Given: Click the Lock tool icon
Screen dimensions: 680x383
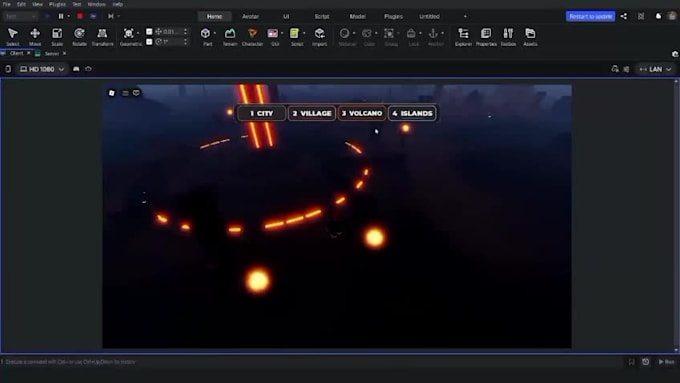Looking at the screenshot, I should 411,33.
